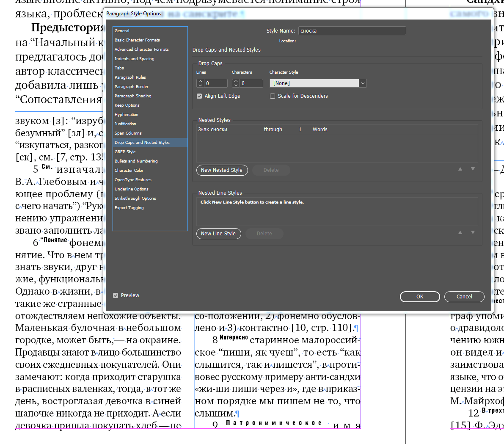The image size is (504, 444).
Task: Select GREP Style in the options list
Action: click(x=126, y=152)
